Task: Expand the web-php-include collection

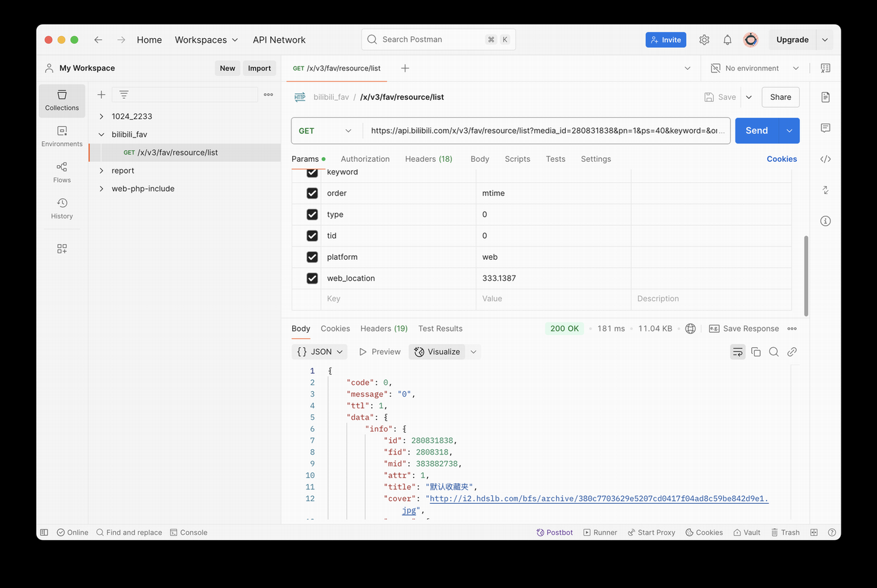Action: pyautogui.click(x=101, y=189)
